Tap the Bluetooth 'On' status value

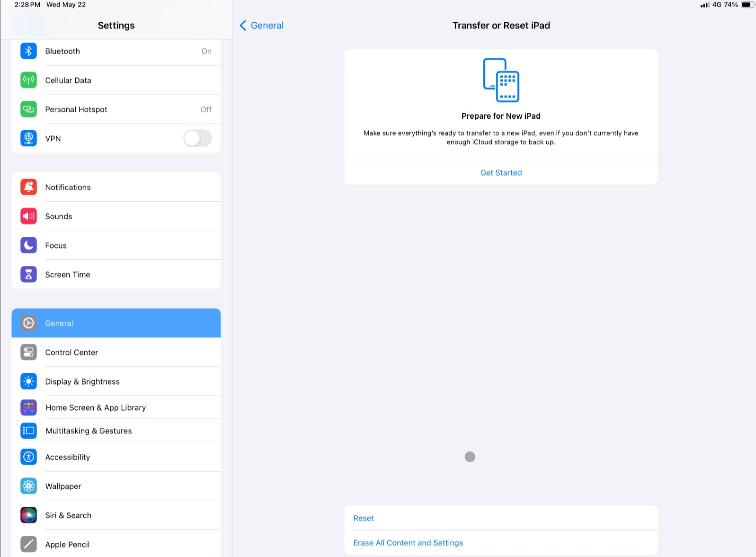(x=206, y=51)
